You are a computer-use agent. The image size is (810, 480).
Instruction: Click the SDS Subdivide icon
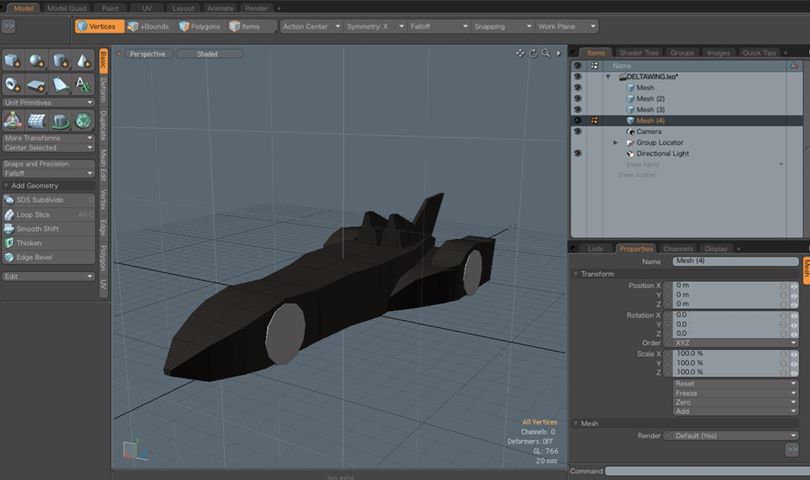[9, 200]
